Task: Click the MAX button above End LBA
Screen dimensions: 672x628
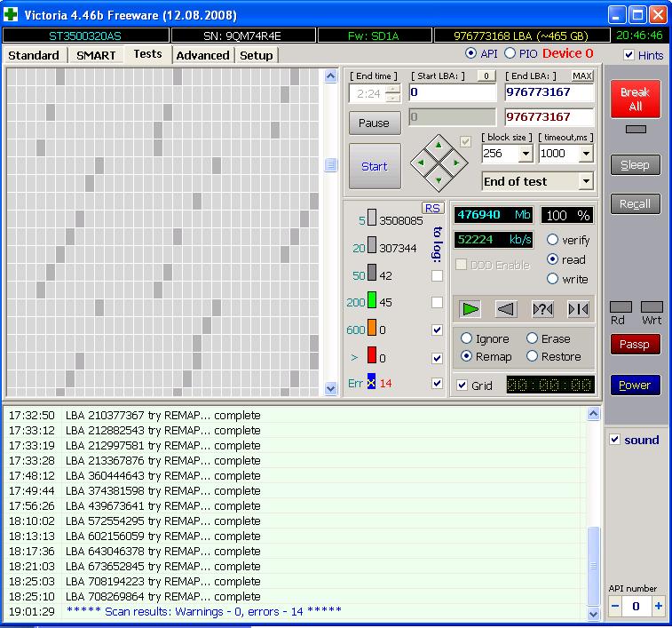Action: pyautogui.click(x=581, y=76)
